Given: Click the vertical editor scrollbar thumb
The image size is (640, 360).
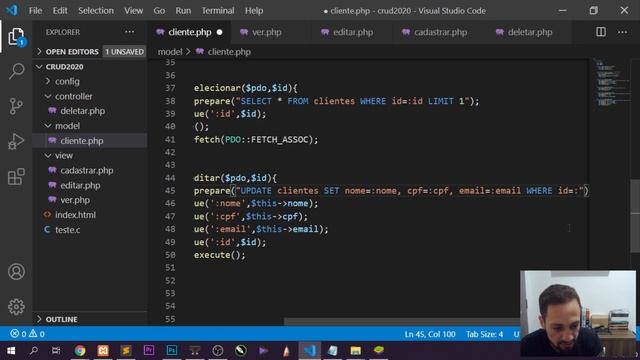Looking at the screenshot, I should 635,216.
